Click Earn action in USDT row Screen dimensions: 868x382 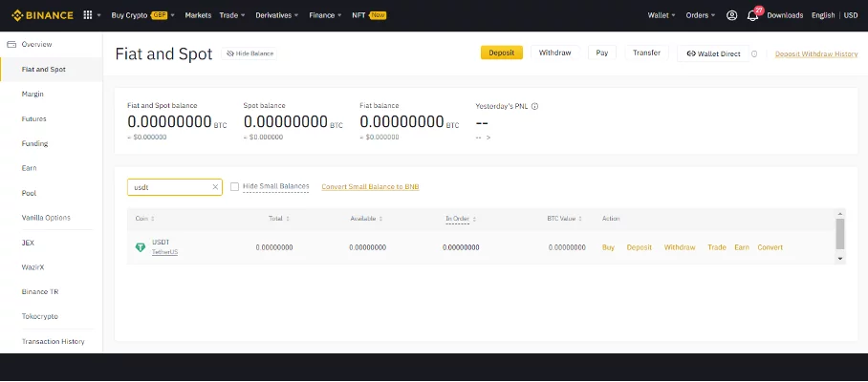742,247
